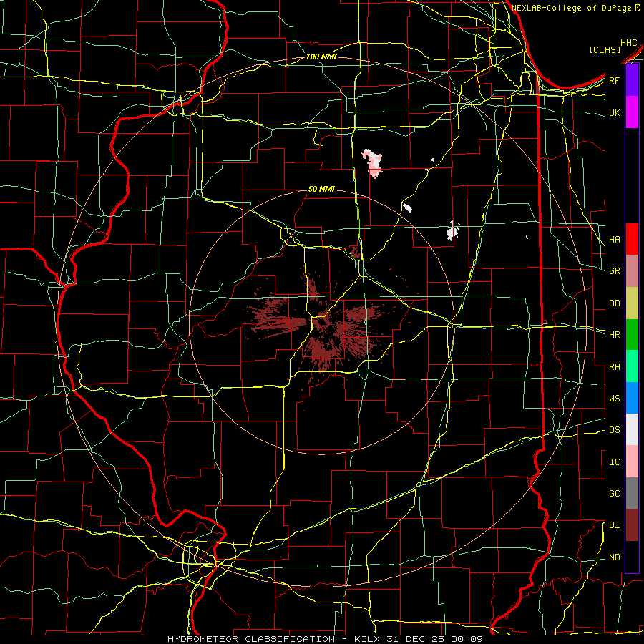644x644 pixels.
Task: Click the 'HA' legend label
Action: point(614,240)
